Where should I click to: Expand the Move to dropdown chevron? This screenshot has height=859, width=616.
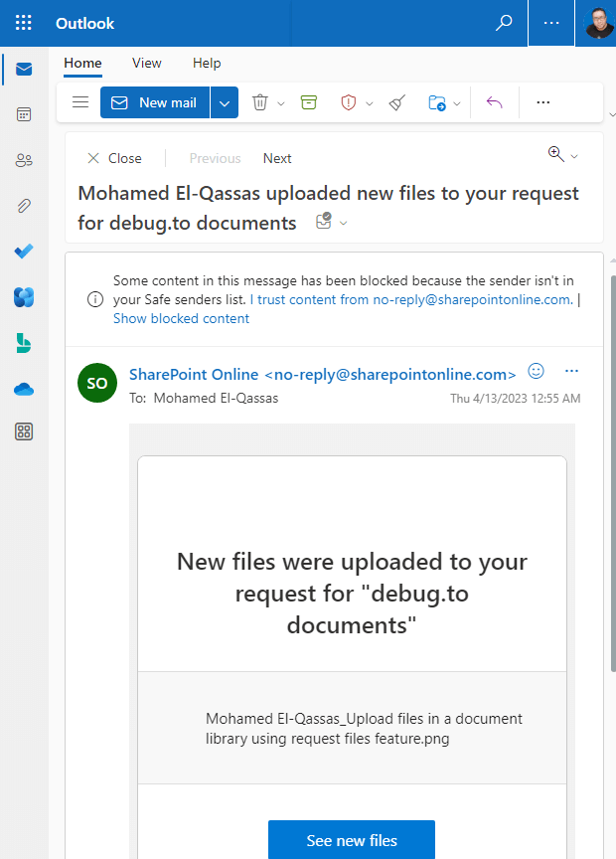457,103
